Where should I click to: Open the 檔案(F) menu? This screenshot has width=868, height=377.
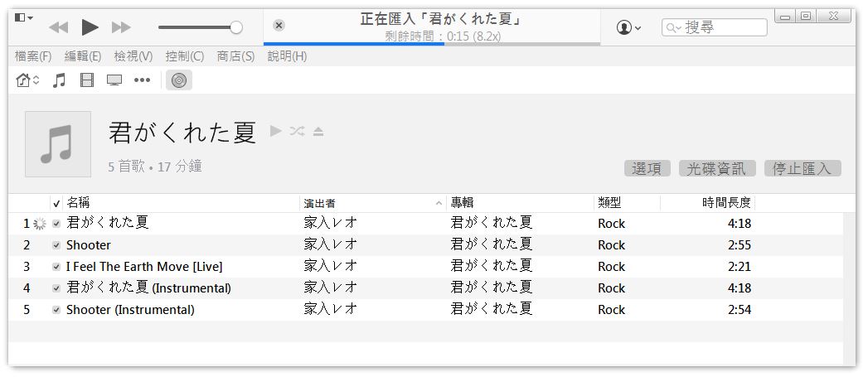coord(33,56)
